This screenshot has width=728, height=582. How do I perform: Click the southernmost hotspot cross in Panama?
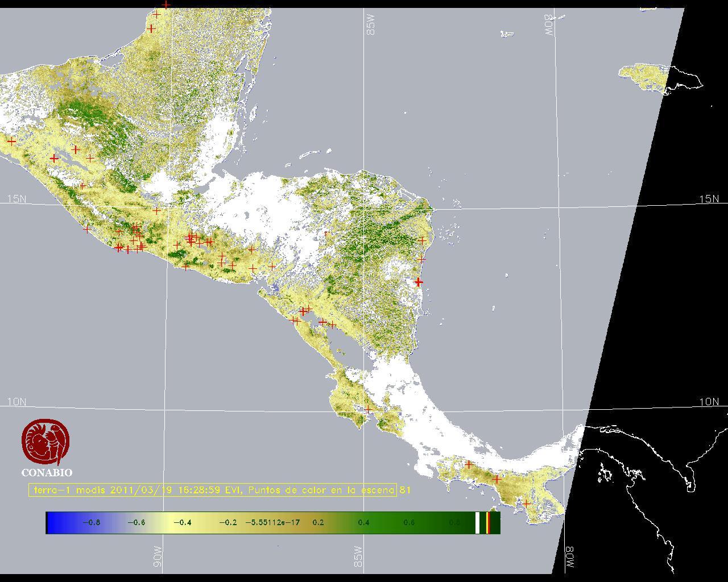(527, 504)
